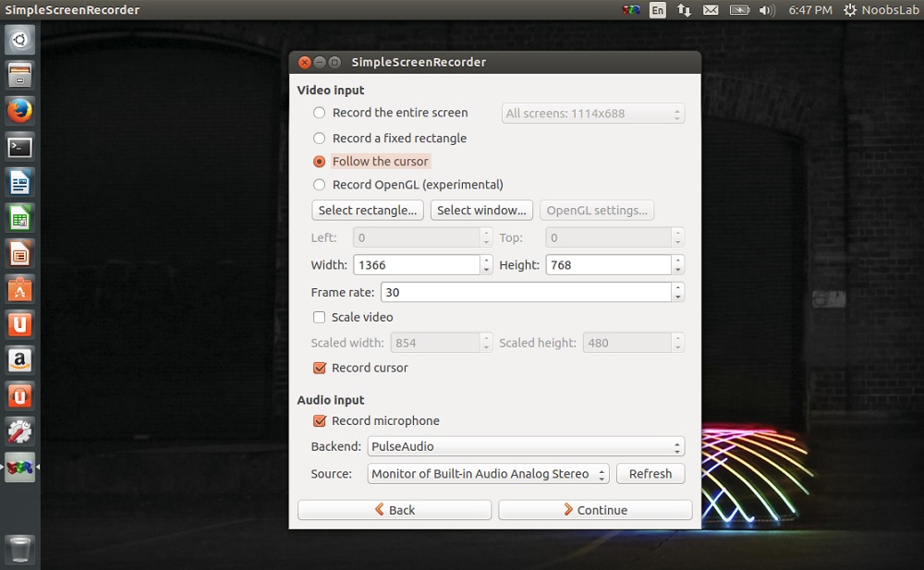
Task: Click the Top value spinner arrows
Action: point(677,237)
